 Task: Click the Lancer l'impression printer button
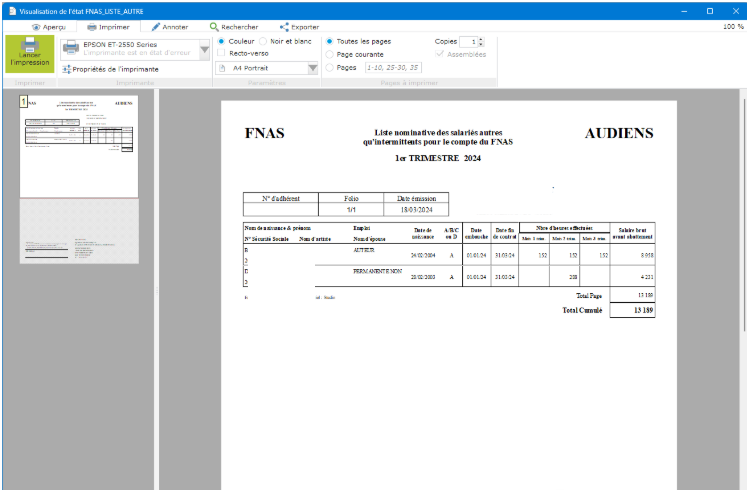tap(29, 53)
